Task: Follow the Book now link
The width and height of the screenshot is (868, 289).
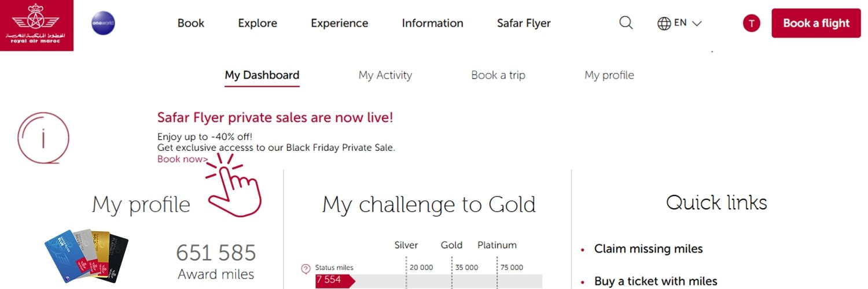Action: pyautogui.click(x=182, y=159)
